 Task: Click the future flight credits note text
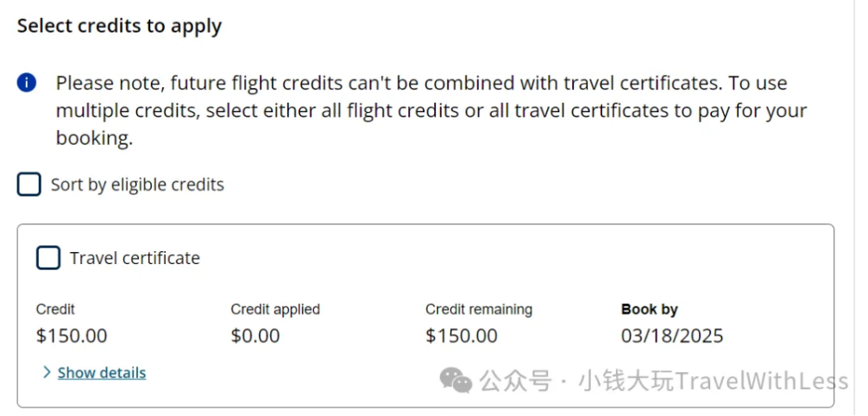(431, 110)
